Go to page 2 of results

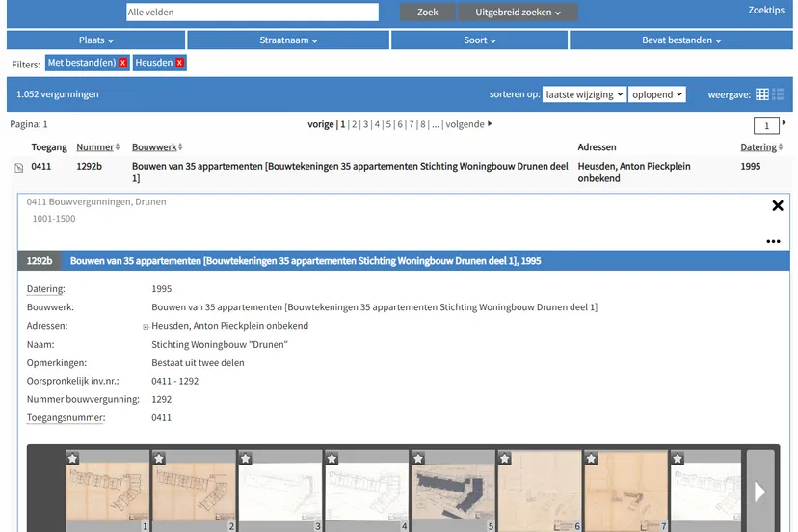point(355,124)
